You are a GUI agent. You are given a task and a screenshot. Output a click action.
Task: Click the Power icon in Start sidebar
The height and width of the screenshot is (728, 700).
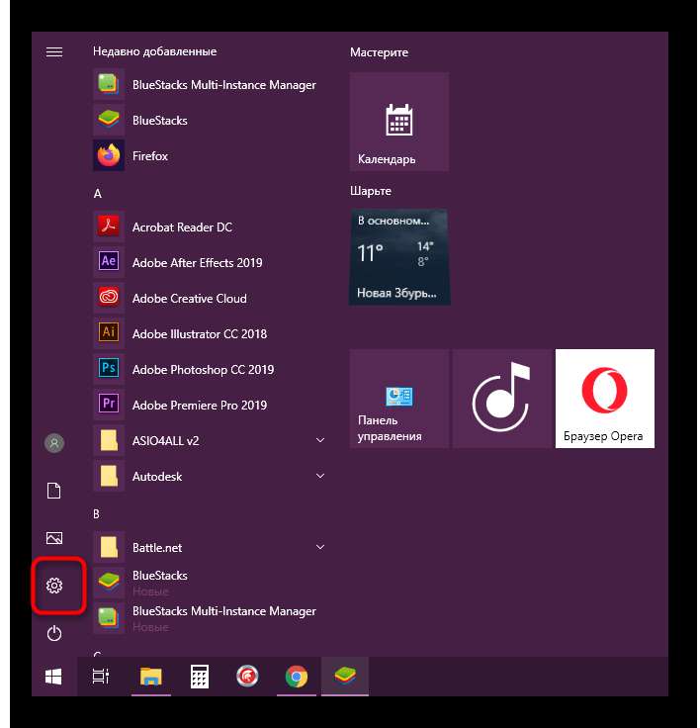pyautogui.click(x=54, y=633)
